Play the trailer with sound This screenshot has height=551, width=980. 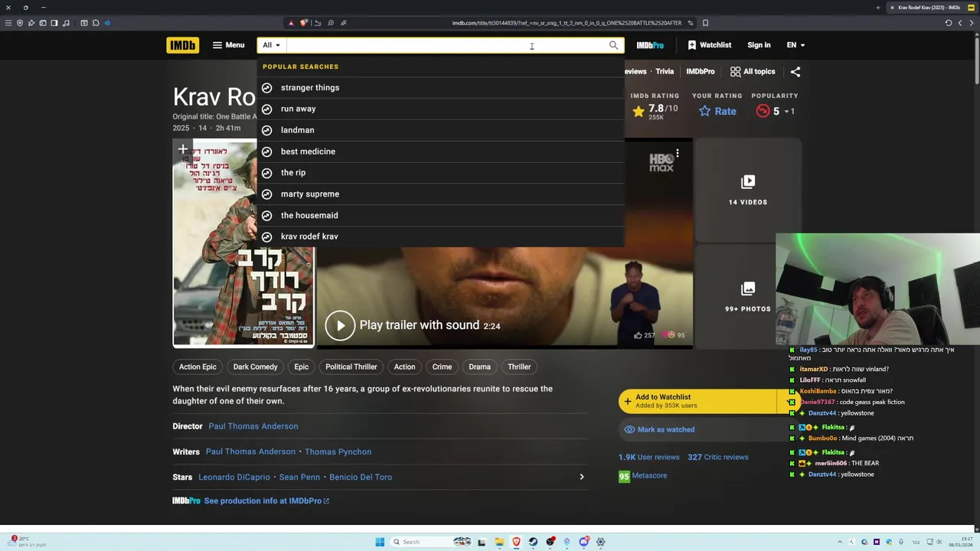413,325
